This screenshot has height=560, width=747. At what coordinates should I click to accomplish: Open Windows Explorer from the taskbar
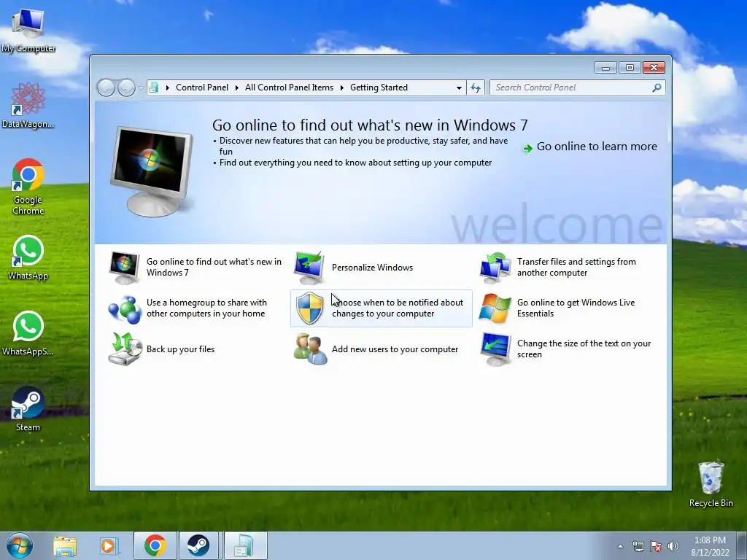(x=65, y=546)
